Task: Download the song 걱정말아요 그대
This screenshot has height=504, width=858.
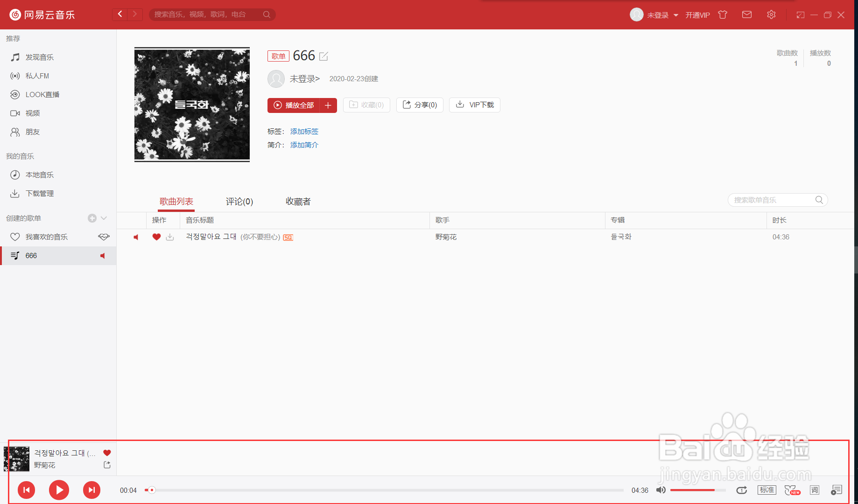Action: pos(170,237)
